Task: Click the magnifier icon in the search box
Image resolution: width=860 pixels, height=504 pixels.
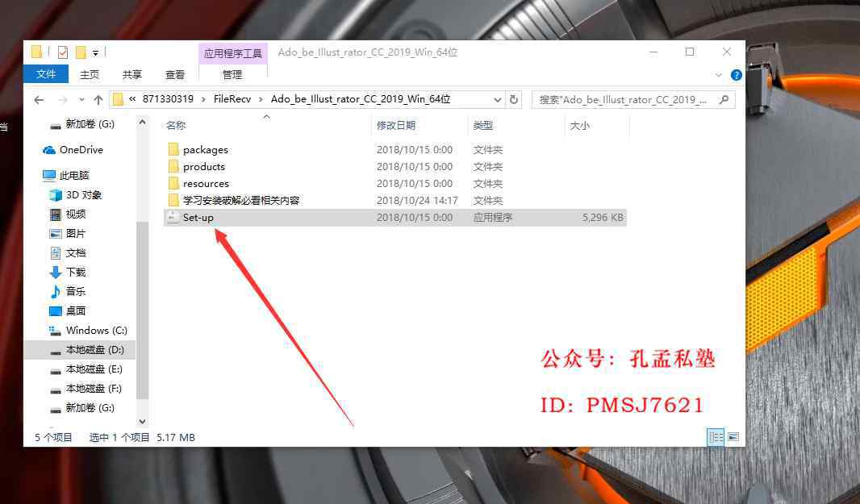Action: pyautogui.click(x=724, y=100)
